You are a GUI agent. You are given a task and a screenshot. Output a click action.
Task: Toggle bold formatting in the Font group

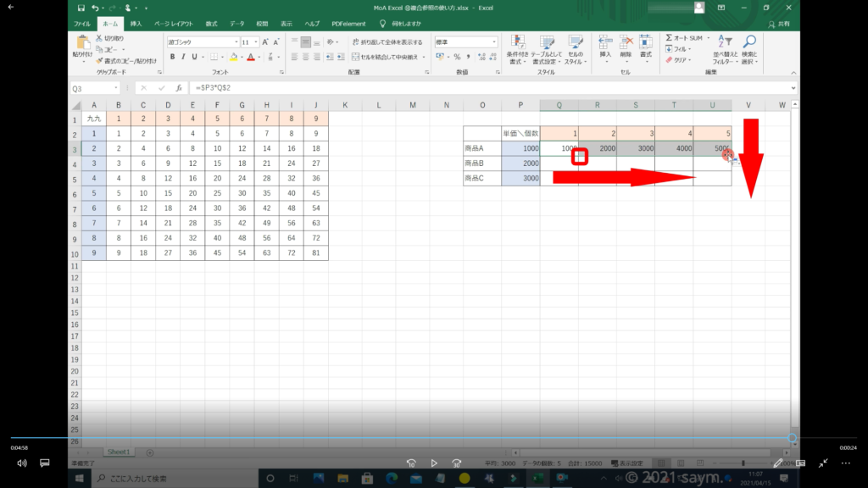(172, 57)
